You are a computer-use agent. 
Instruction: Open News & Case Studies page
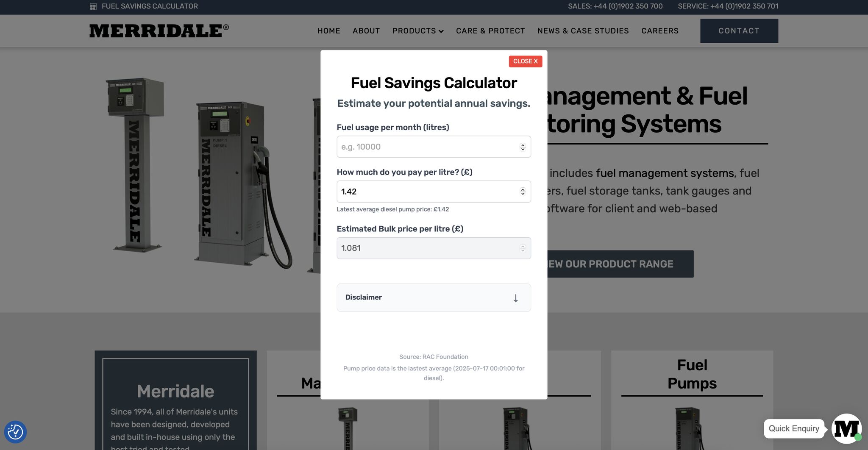[583, 31]
